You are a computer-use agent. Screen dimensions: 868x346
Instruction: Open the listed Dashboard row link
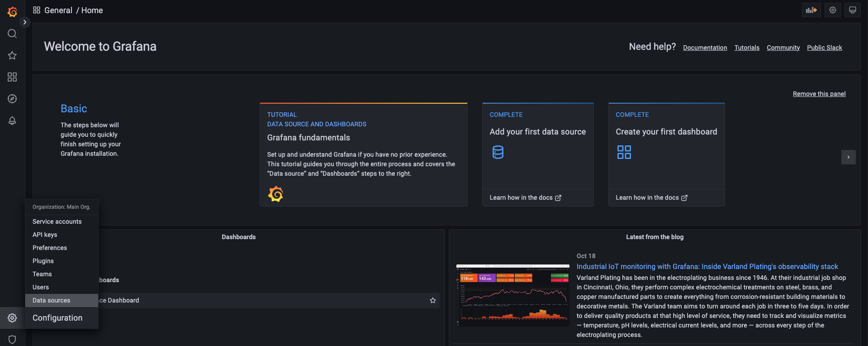click(119, 300)
